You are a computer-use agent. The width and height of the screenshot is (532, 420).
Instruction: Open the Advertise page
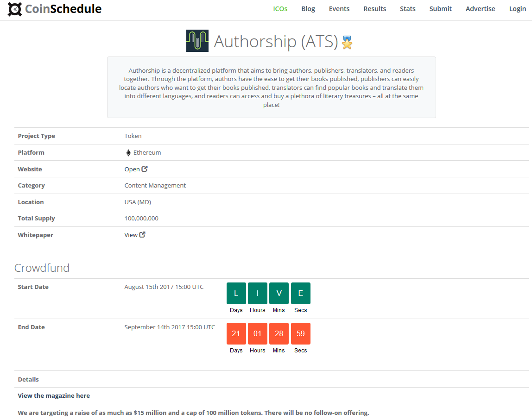click(x=480, y=9)
